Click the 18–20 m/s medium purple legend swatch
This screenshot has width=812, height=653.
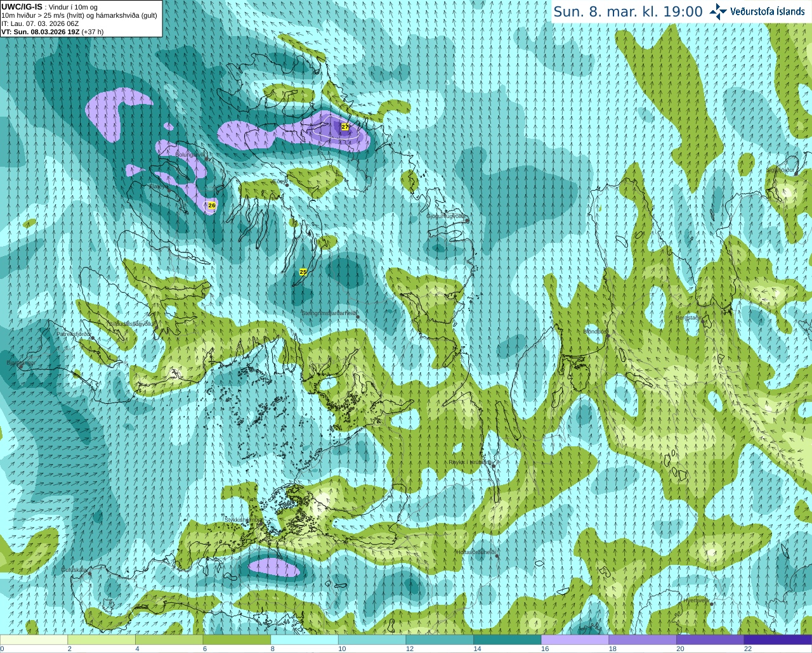643,640
